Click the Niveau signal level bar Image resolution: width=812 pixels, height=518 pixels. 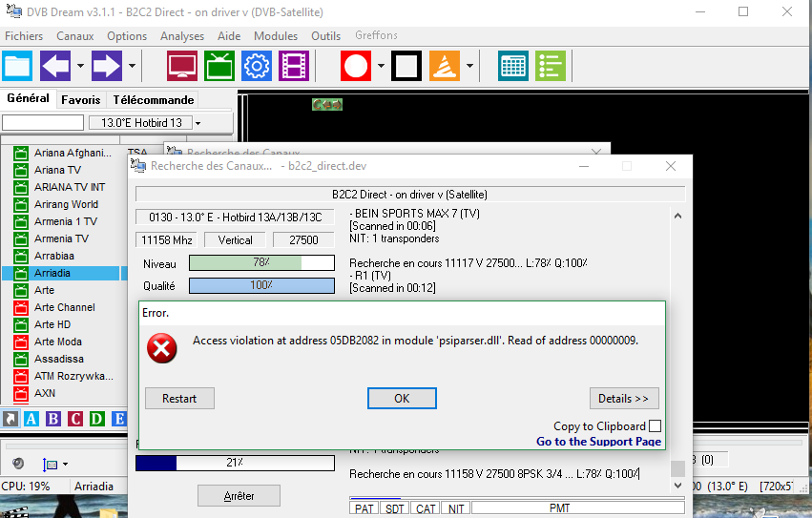[x=261, y=262]
